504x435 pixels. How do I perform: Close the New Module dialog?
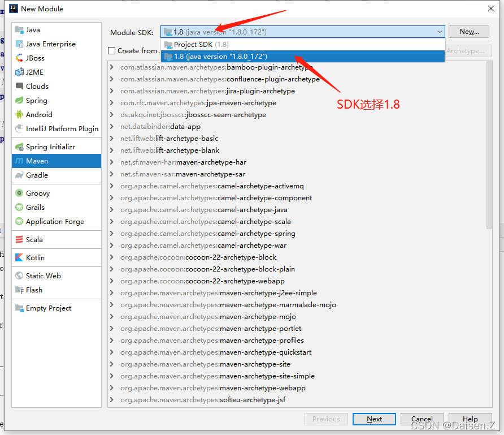tap(491, 8)
